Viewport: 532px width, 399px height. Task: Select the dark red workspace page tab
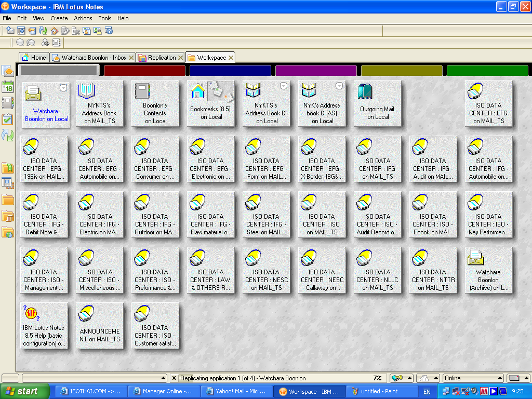point(144,70)
